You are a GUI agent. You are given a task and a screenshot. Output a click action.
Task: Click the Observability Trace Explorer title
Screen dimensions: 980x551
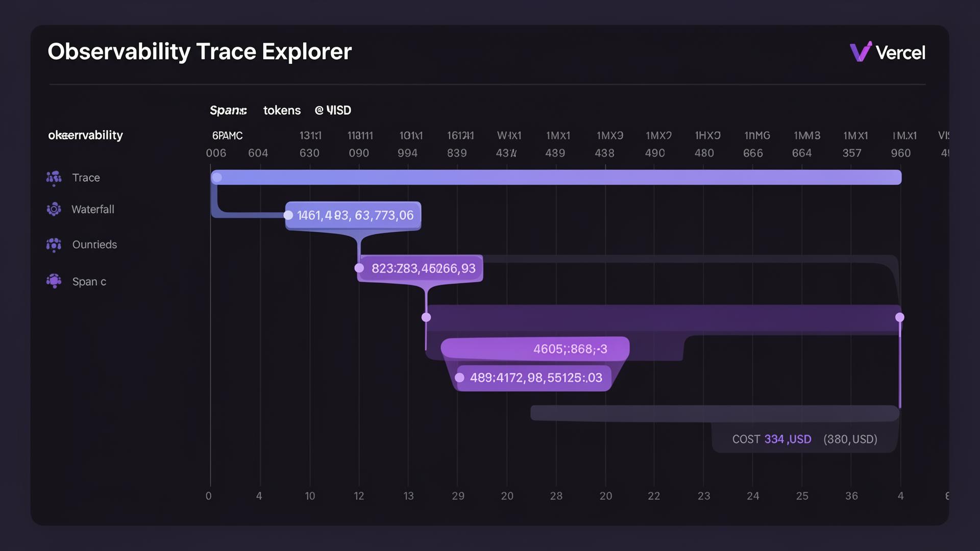coord(200,52)
